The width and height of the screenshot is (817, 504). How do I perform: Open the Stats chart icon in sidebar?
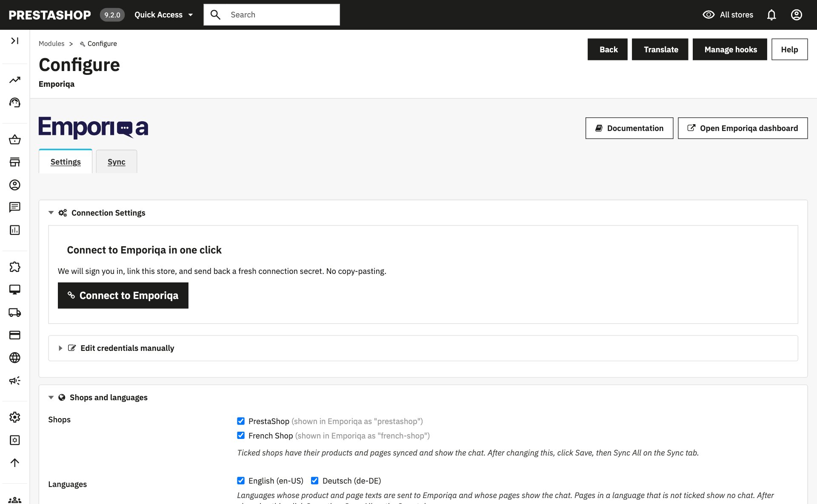[x=15, y=230]
